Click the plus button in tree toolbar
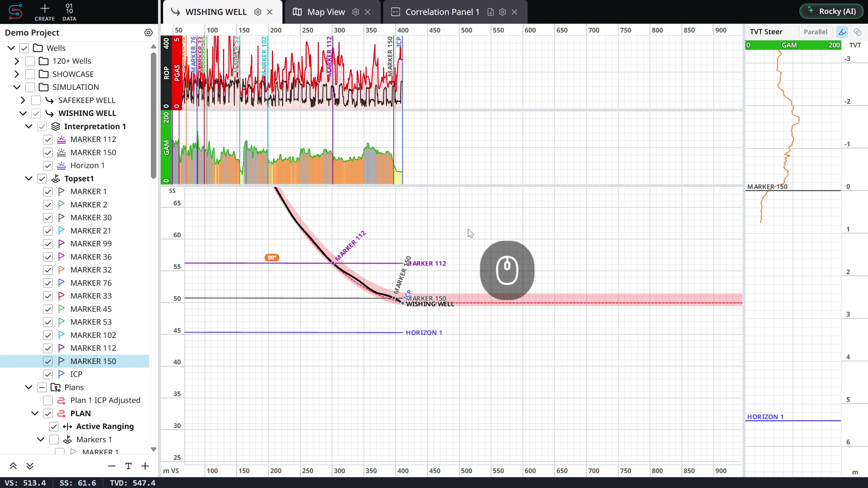This screenshot has height=488, width=868. (145, 466)
